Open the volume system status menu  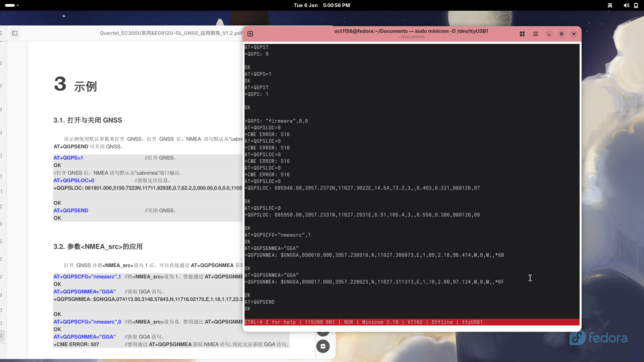[626, 5]
